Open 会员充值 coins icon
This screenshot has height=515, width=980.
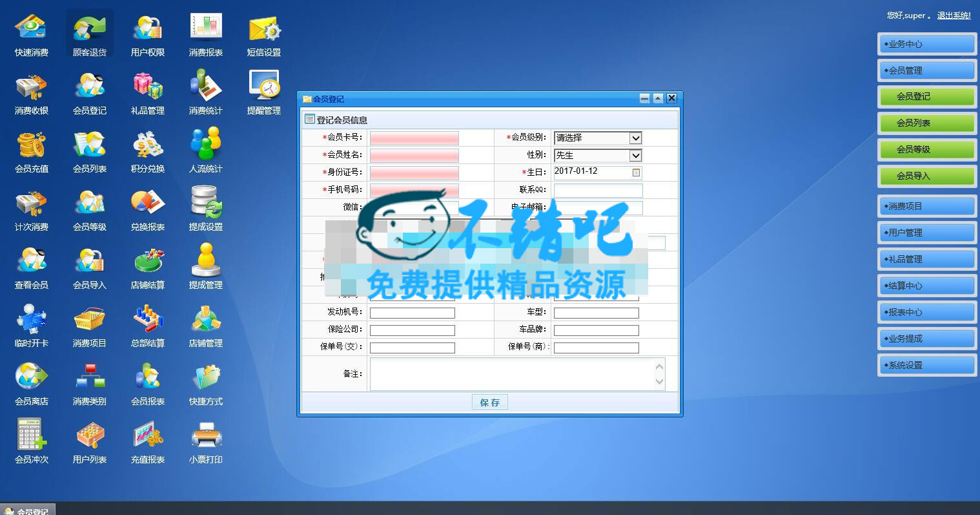tap(31, 152)
